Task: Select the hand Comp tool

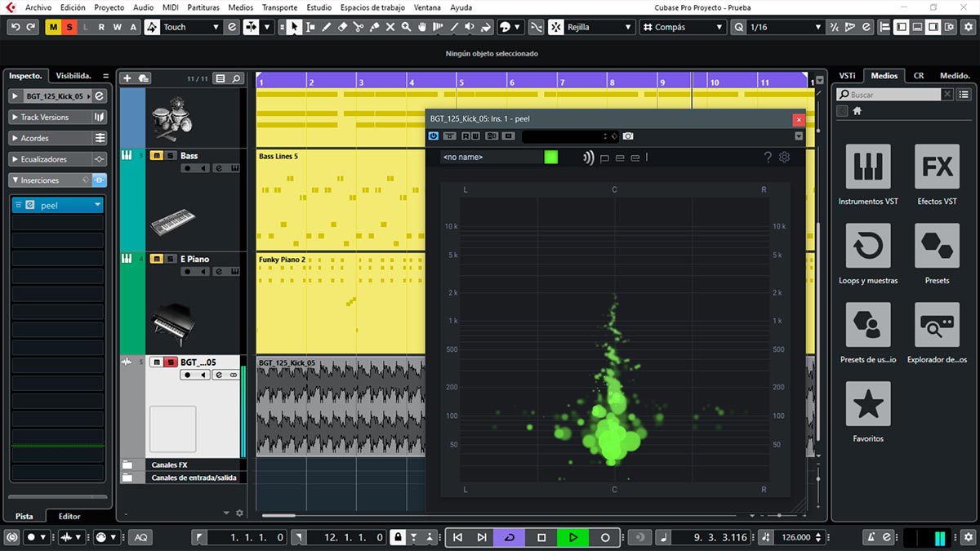Action: 422,27
